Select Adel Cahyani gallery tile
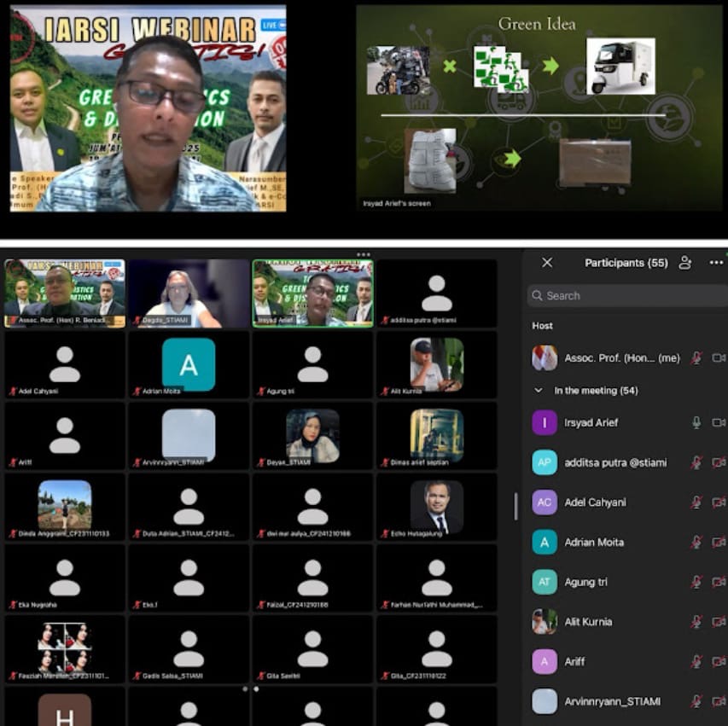Image resolution: width=728 pixels, height=726 pixels. pos(65,365)
